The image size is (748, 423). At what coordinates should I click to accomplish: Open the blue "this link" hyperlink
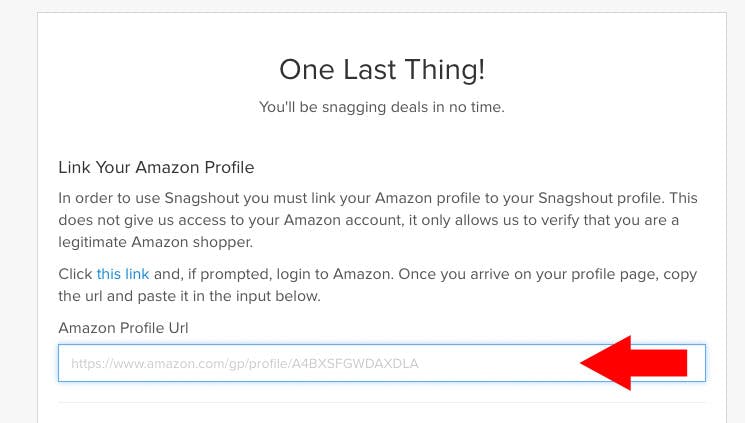click(x=123, y=274)
